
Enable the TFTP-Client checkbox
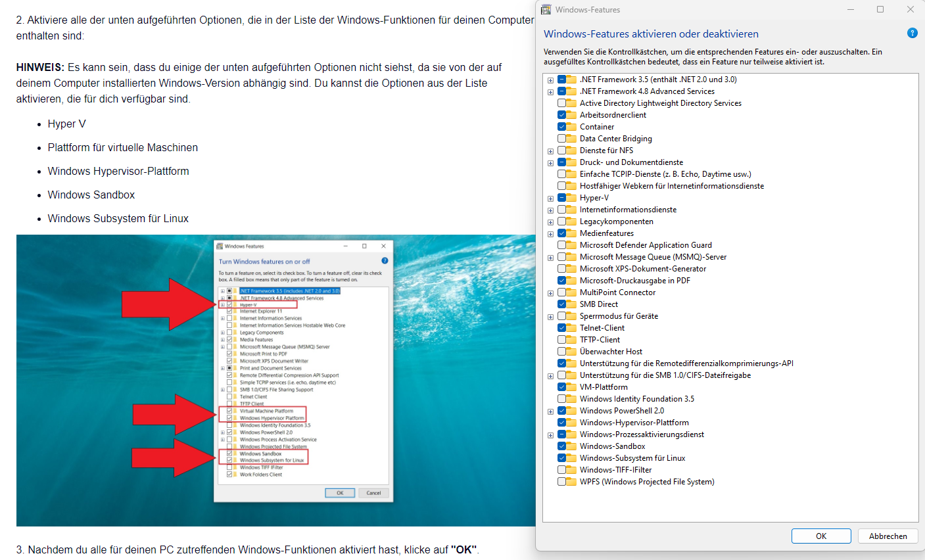(x=562, y=340)
